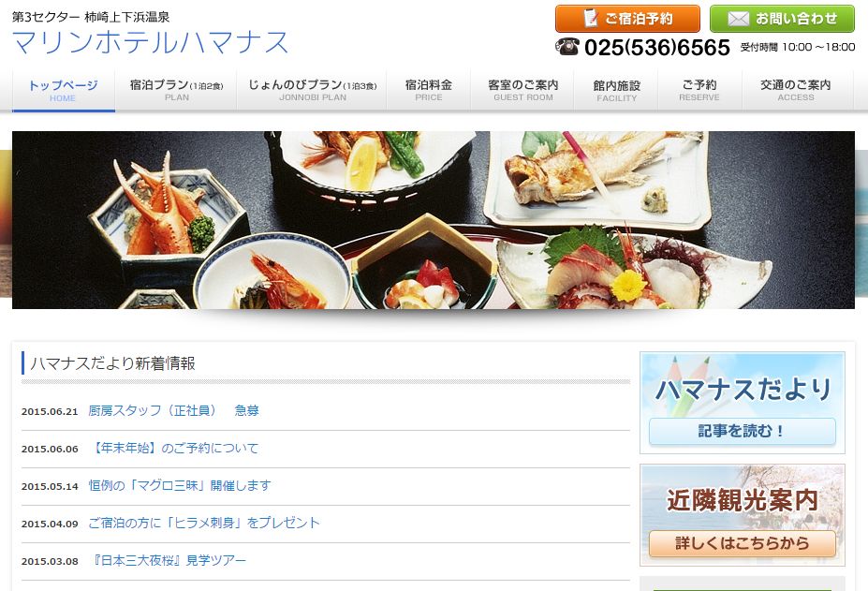Open the 宿泊プラン PLAN menu item

176,90
